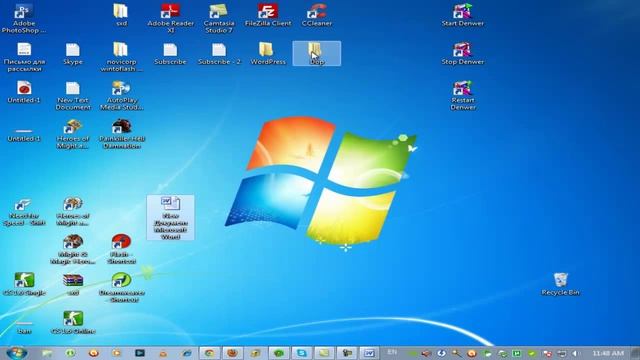Select the Start Denwer shortcut

(x=462, y=15)
